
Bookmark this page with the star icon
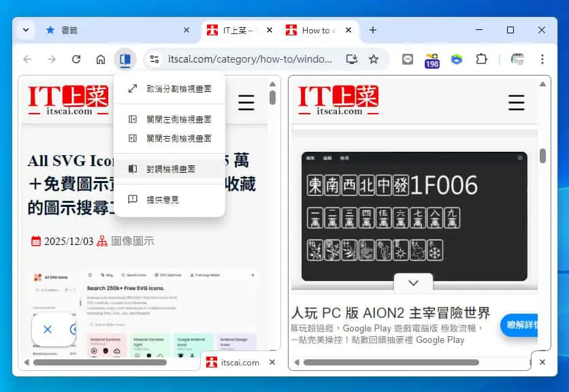pyautogui.click(x=374, y=59)
